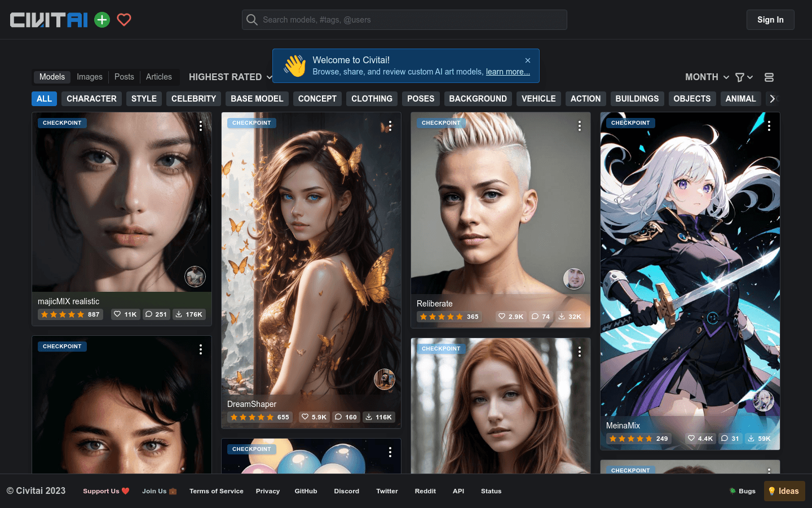Open the MONTH time period dropdown
This screenshot has height=508, width=812.
point(707,77)
